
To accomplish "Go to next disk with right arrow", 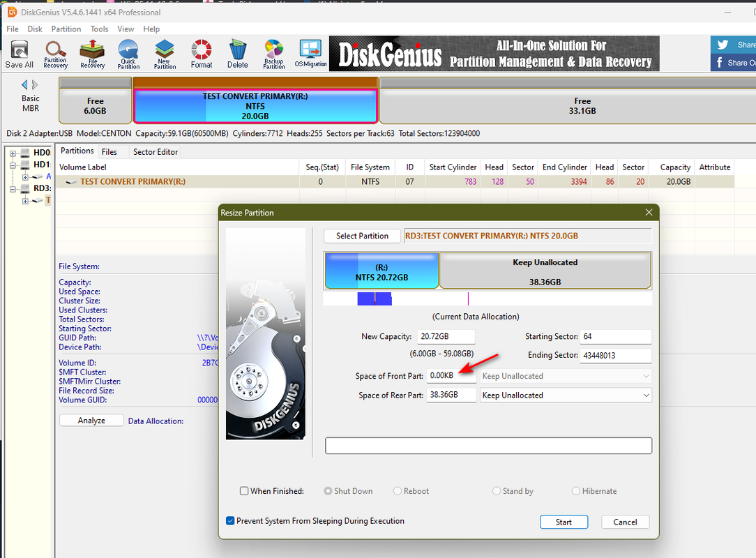I will point(35,85).
